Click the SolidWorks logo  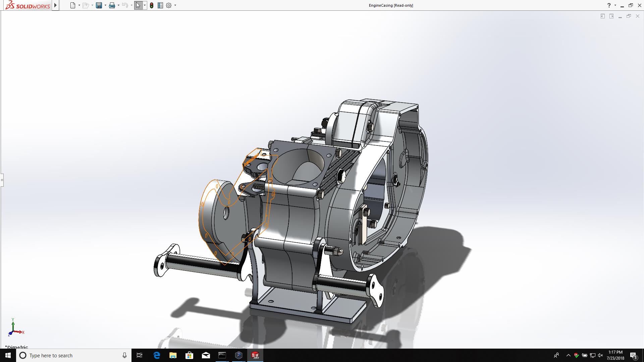click(28, 5)
